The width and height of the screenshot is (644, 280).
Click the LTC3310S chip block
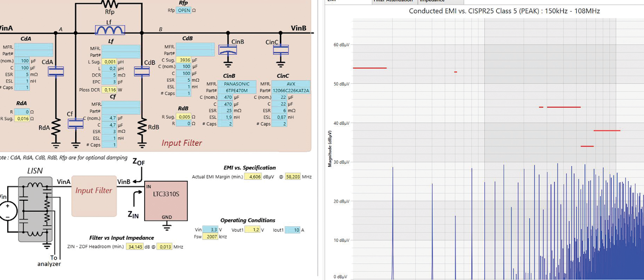(x=166, y=201)
